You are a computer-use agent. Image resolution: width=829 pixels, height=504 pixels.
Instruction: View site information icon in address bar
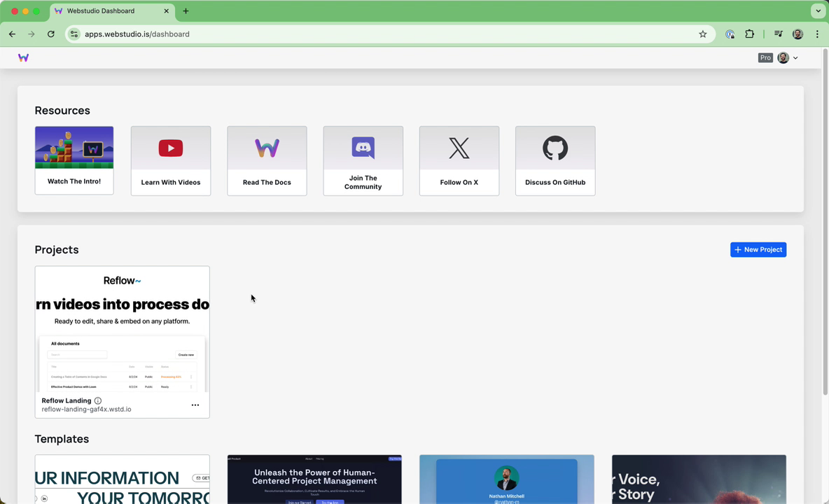click(74, 34)
